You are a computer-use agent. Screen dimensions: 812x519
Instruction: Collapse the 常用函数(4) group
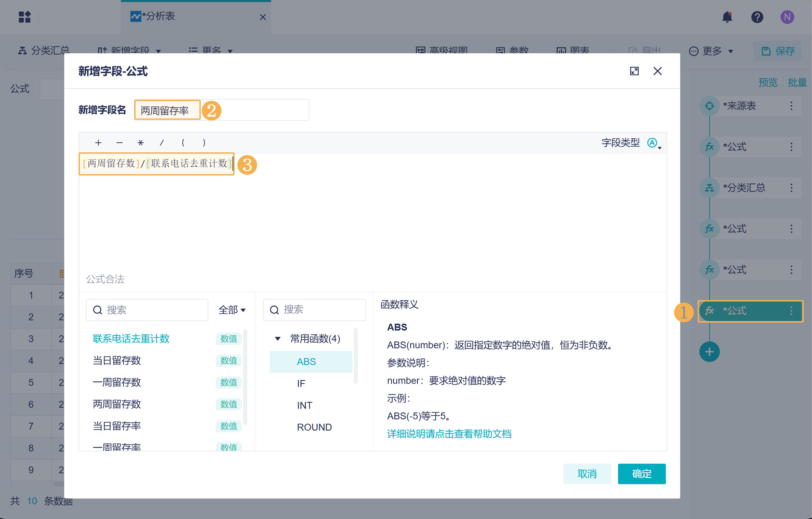click(278, 339)
